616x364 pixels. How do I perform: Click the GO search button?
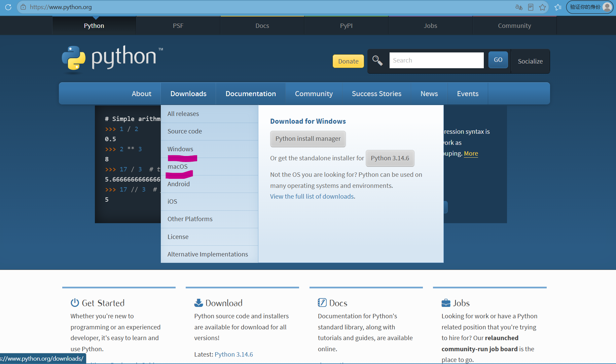click(498, 60)
